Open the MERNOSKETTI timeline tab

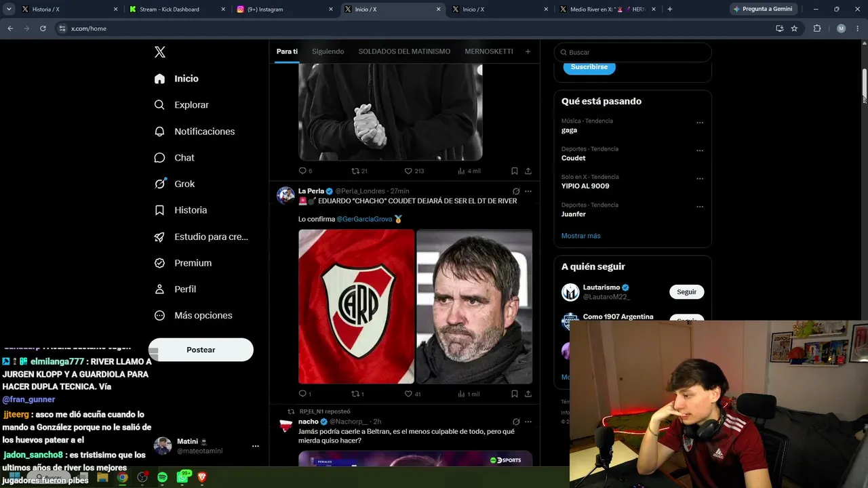tap(489, 52)
